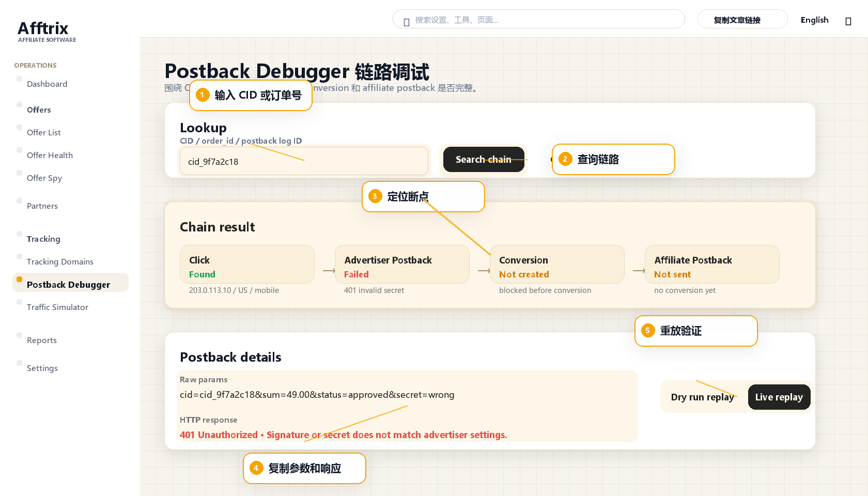Viewport: 868px width, 496px height.
Task: Select the Affiliate Postback Not sent card
Action: 712,265
